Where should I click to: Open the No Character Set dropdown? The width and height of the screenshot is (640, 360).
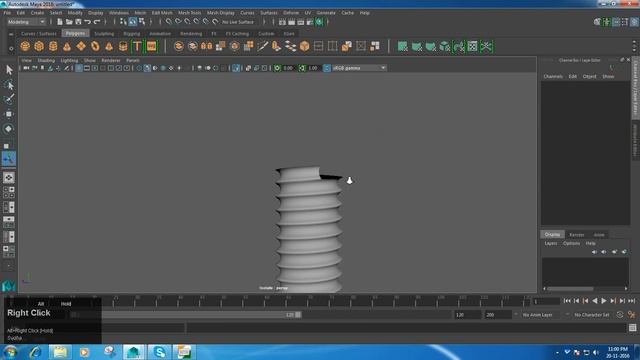[x=591, y=315]
